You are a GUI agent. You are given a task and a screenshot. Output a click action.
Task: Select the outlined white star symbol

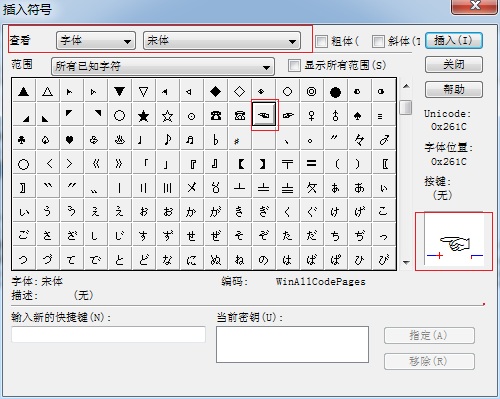tap(167, 115)
